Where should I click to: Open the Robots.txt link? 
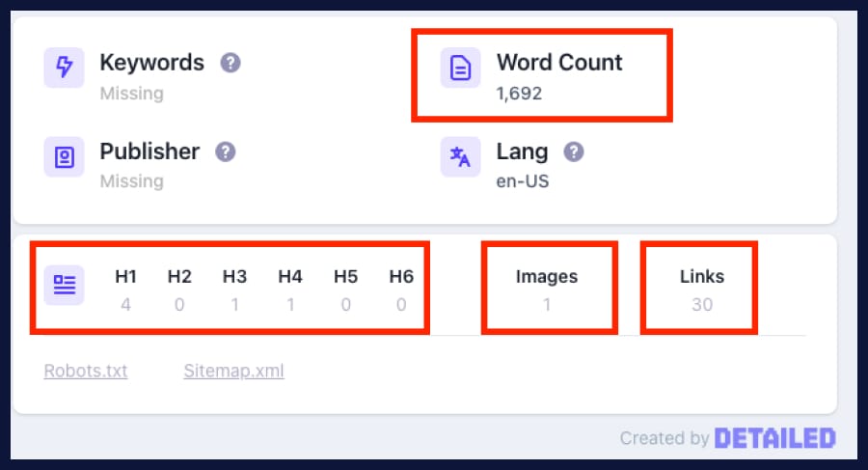pos(86,372)
